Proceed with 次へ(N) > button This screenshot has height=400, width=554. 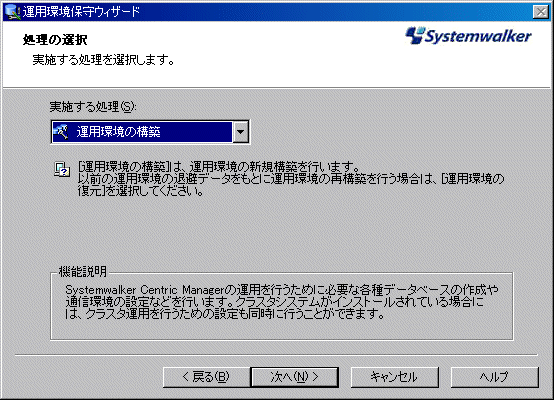[x=294, y=377]
